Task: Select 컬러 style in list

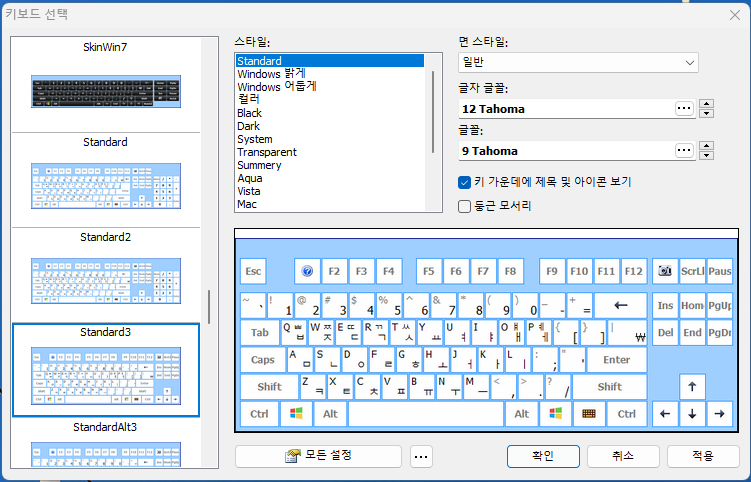Action: coord(330,100)
